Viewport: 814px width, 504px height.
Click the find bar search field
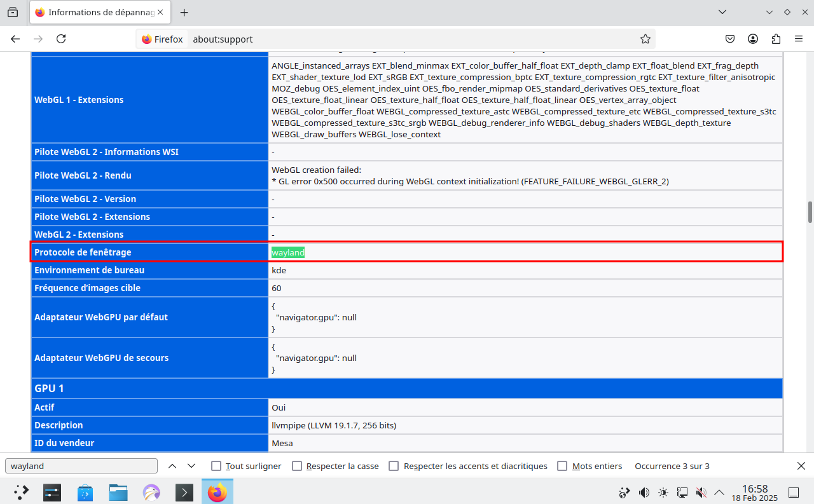[x=81, y=466]
